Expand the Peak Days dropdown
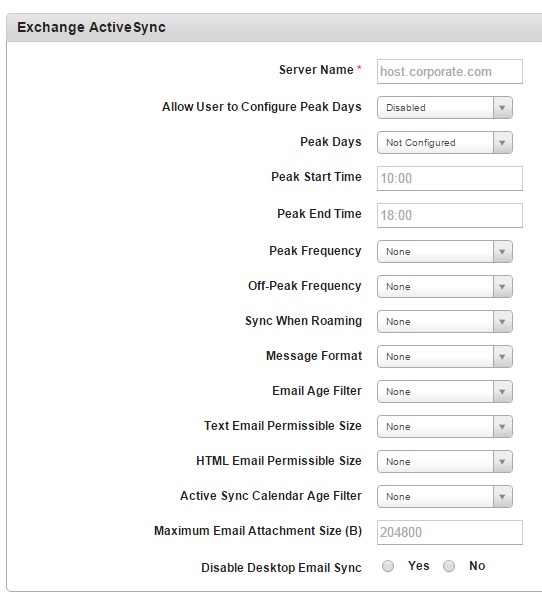Viewport: 542px width, 598px height. (x=445, y=143)
